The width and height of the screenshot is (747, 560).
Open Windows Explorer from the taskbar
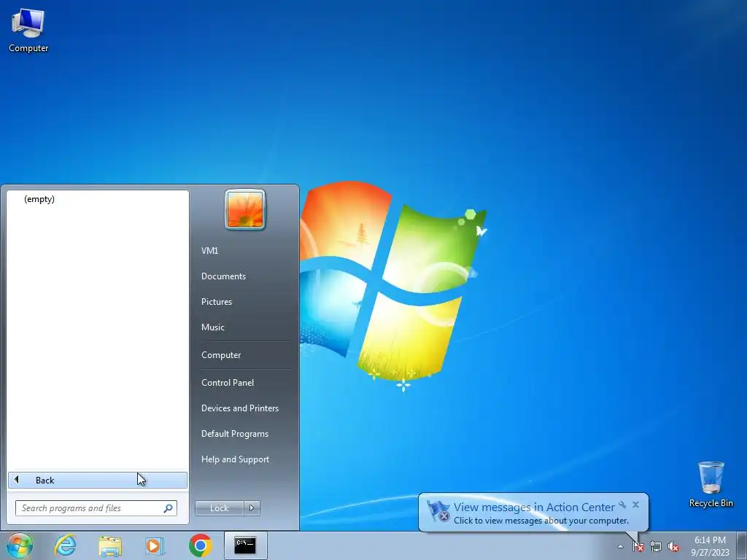click(x=110, y=545)
